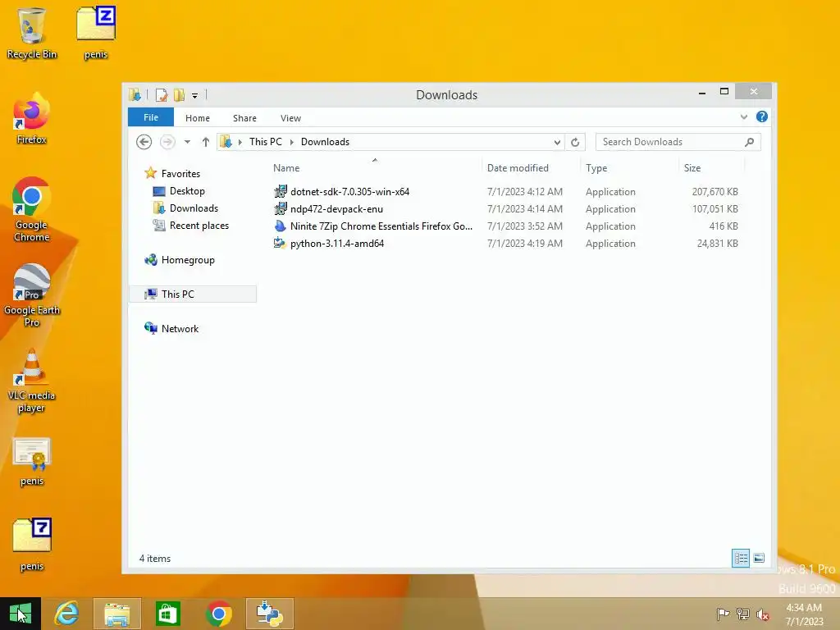Select the certificate file icon on desktop
Image resolution: width=840 pixels, height=630 pixels.
point(32,462)
